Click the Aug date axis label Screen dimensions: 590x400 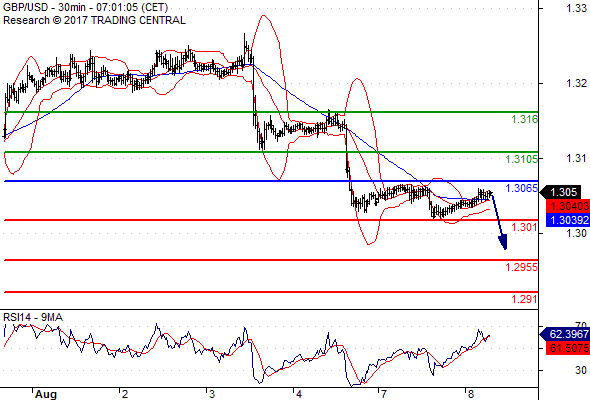click(46, 394)
